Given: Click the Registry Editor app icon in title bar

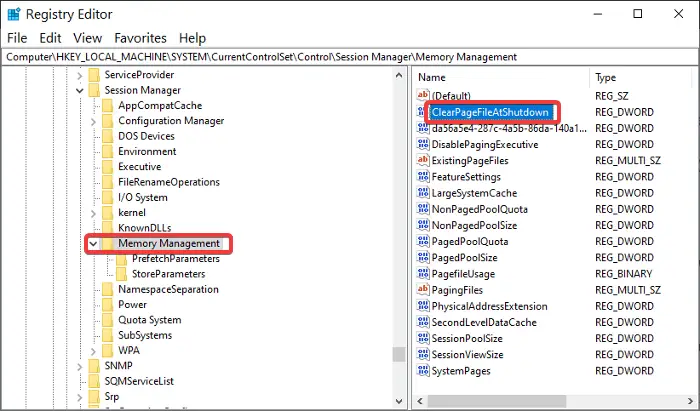Looking at the screenshot, I should click(14, 14).
